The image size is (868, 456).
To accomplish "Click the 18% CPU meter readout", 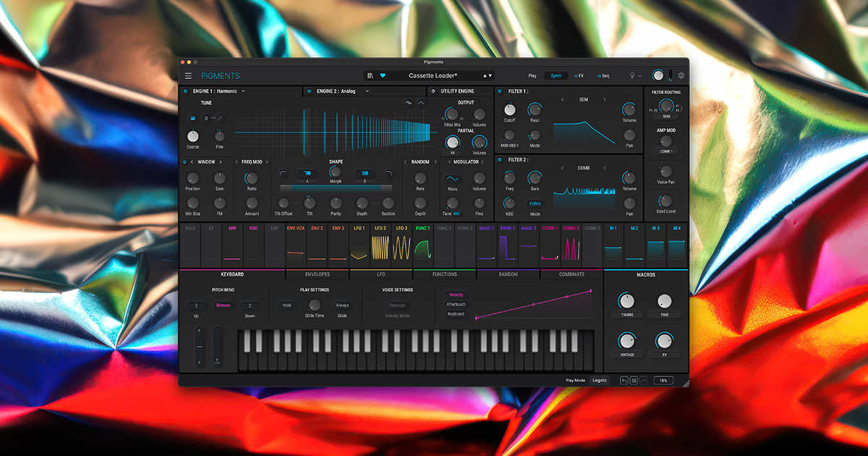I will 663,380.
